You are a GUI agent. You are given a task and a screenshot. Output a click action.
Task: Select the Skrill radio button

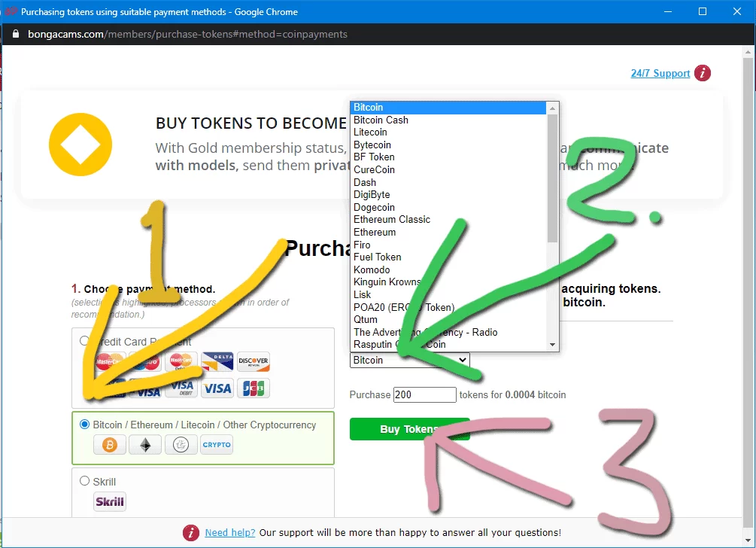84,481
